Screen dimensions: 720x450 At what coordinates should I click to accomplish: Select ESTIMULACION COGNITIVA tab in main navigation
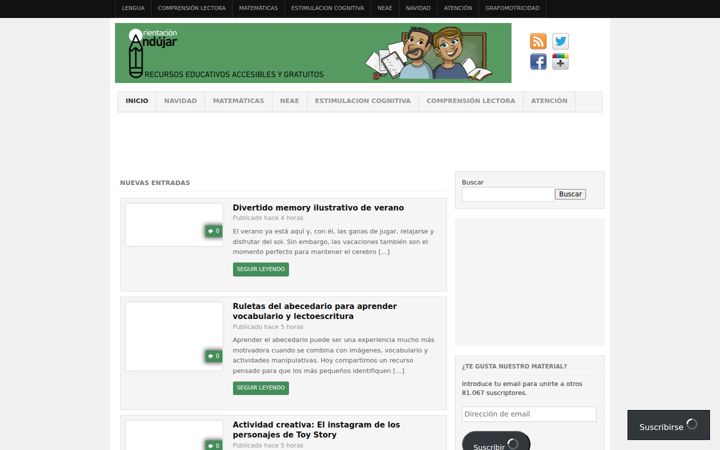(x=363, y=101)
